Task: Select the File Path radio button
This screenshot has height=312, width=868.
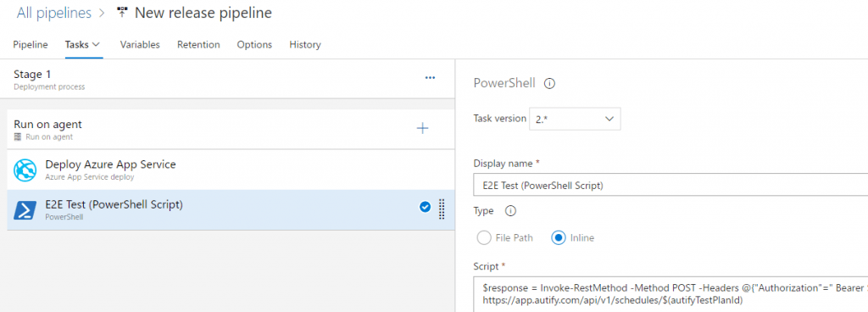Action: point(484,238)
